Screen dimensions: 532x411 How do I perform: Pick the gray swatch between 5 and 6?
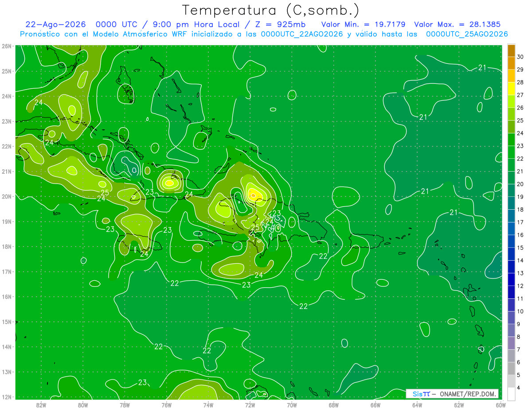[x=511, y=368]
